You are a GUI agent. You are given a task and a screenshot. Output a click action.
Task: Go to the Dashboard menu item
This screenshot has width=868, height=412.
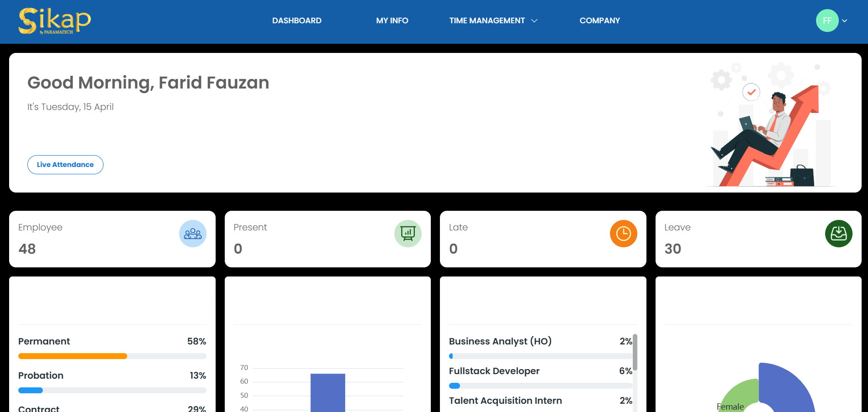coord(297,21)
